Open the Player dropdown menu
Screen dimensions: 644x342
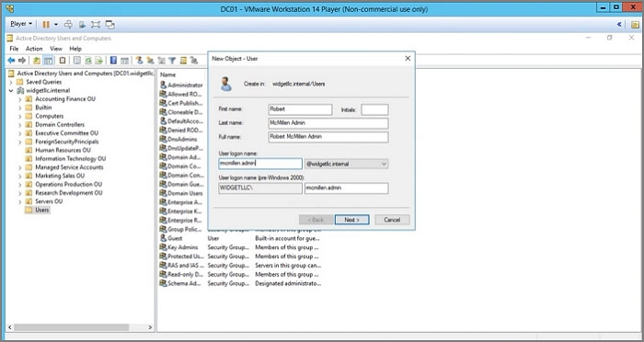click(x=21, y=24)
